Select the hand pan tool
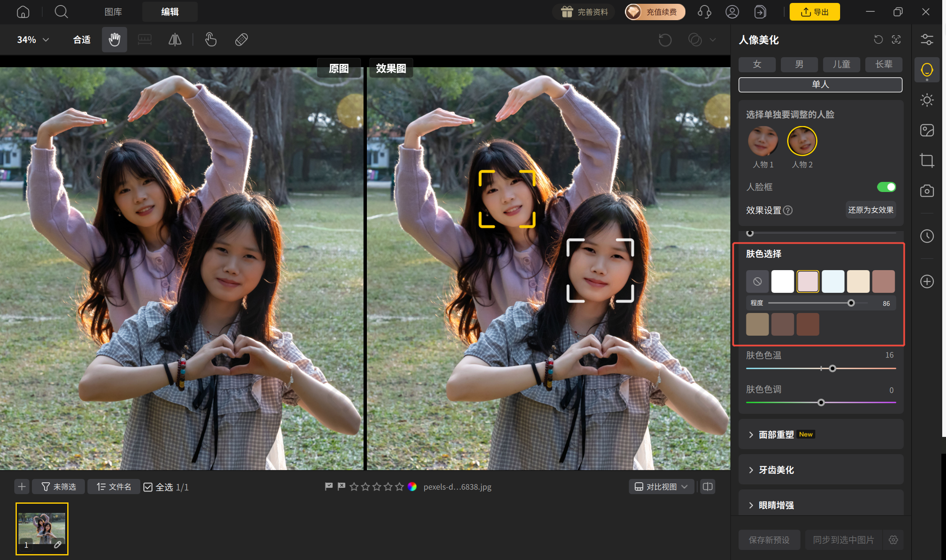The image size is (946, 560). pos(114,40)
